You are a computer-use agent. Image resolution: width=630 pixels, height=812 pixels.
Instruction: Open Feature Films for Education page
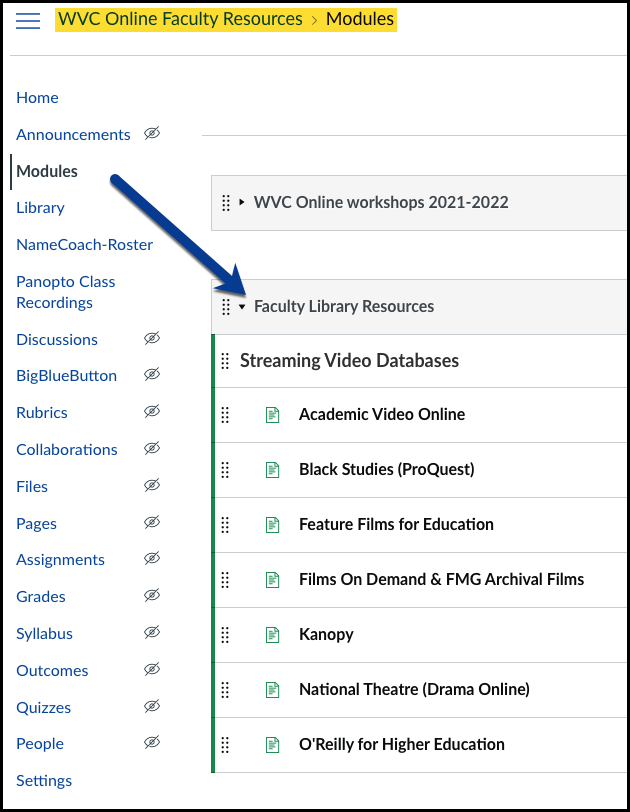tap(396, 524)
